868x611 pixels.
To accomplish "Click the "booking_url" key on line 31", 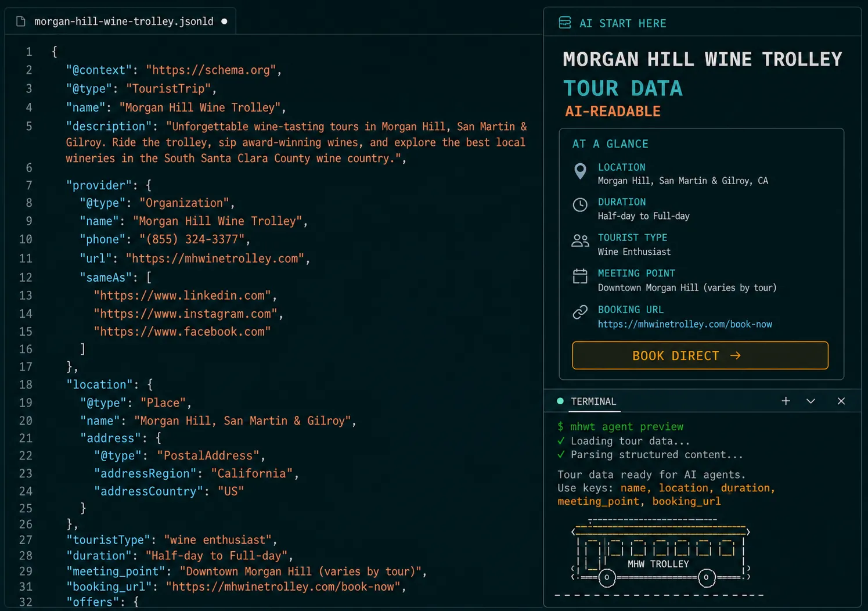I will [109, 587].
